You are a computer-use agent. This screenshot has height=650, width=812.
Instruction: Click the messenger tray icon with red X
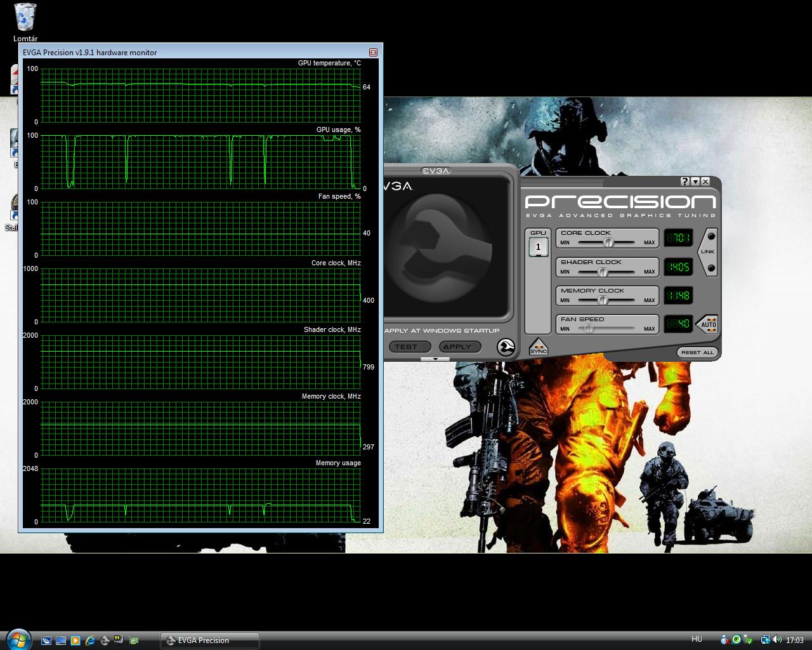pyautogui.click(x=726, y=640)
